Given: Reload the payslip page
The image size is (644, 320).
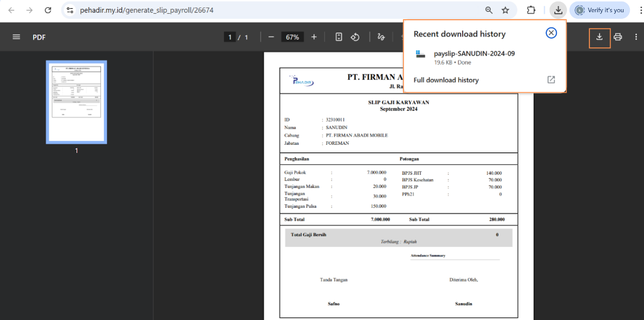Looking at the screenshot, I should [48, 10].
